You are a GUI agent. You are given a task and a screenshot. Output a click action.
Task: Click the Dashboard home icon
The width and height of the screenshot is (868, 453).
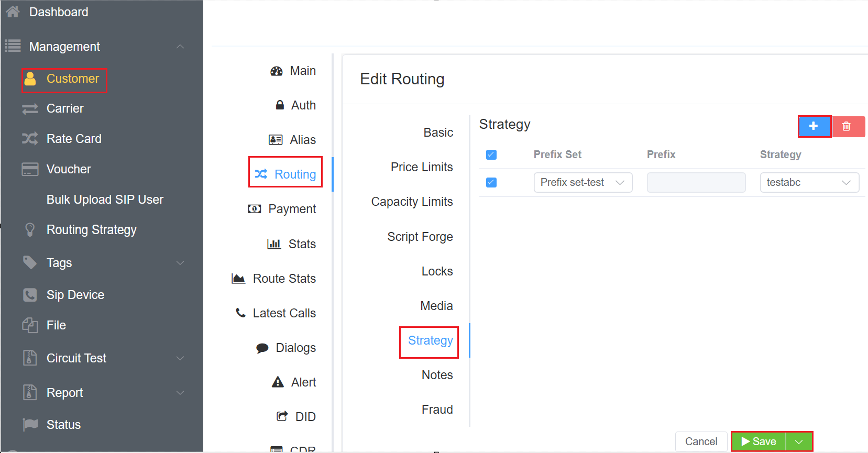[x=13, y=12]
